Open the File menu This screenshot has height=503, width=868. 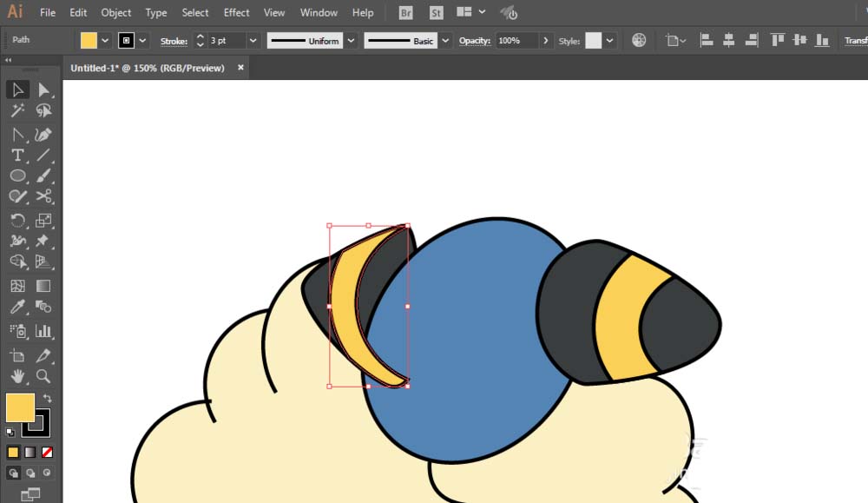[x=48, y=12]
